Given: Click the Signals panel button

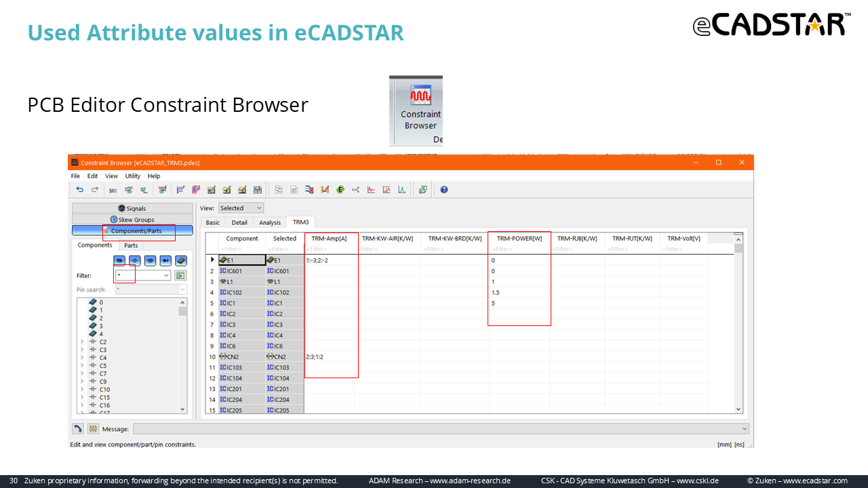Looking at the screenshot, I should [132, 208].
